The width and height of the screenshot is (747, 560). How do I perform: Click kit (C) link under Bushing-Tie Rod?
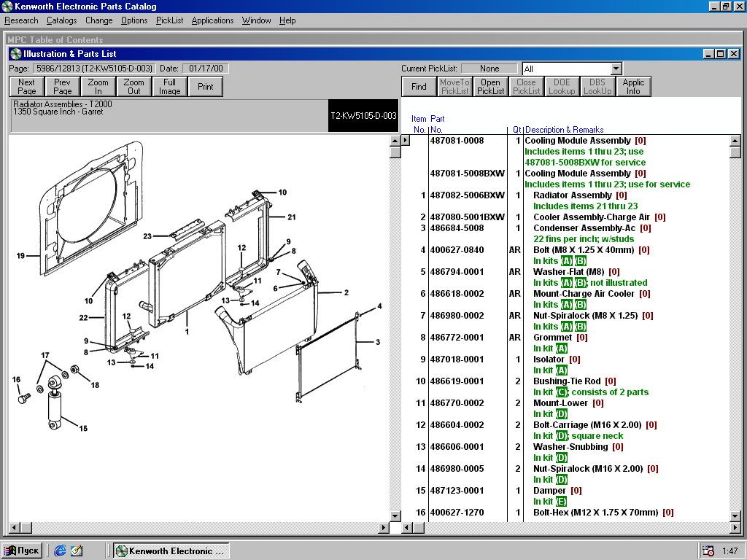tap(561, 392)
